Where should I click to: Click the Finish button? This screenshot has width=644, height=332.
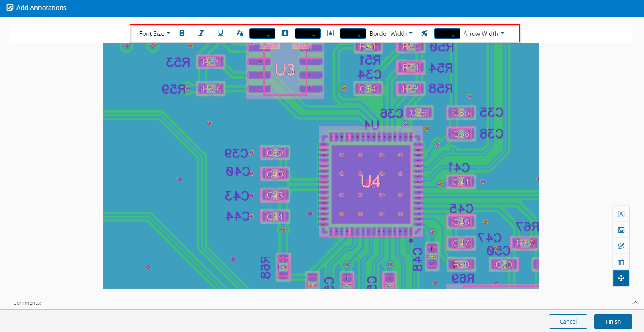(613, 322)
